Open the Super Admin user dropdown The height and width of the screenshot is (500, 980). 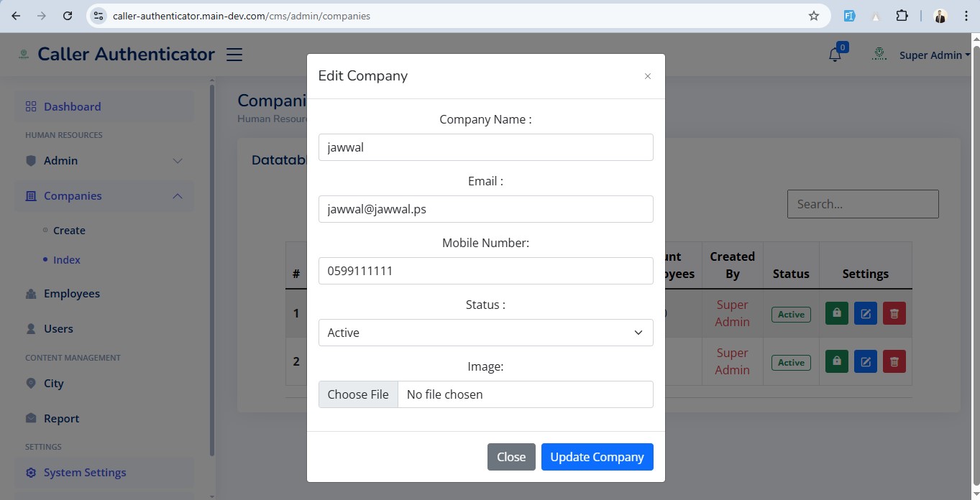(x=934, y=55)
